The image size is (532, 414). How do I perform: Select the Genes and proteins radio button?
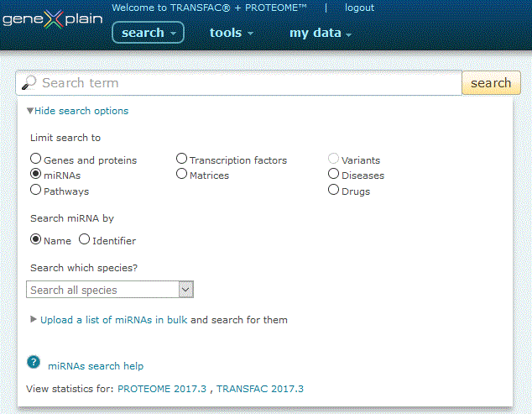pyautogui.click(x=35, y=158)
